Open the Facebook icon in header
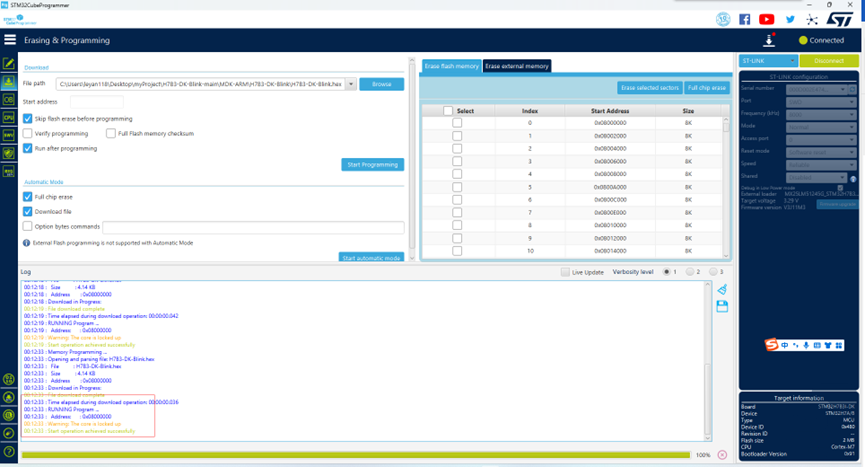Viewport: 865px width, 467px height. [x=745, y=19]
